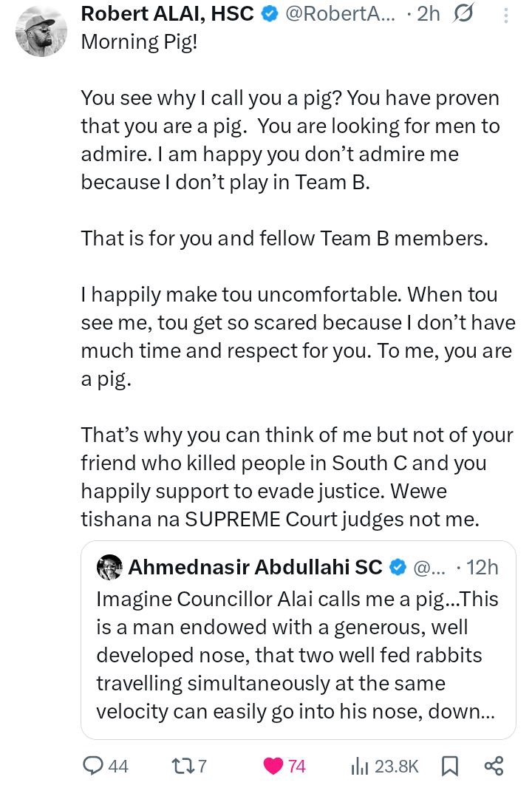Image resolution: width=532 pixels, height=788 pixels.
Task: Unlike the post via the pink heart
Action: (x=273, y=766)
